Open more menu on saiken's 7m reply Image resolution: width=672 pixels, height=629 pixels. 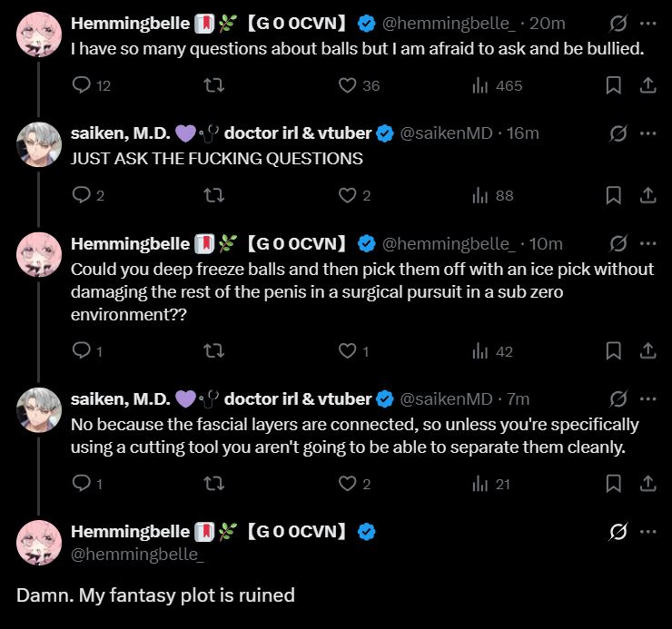(x=647, y=398)
